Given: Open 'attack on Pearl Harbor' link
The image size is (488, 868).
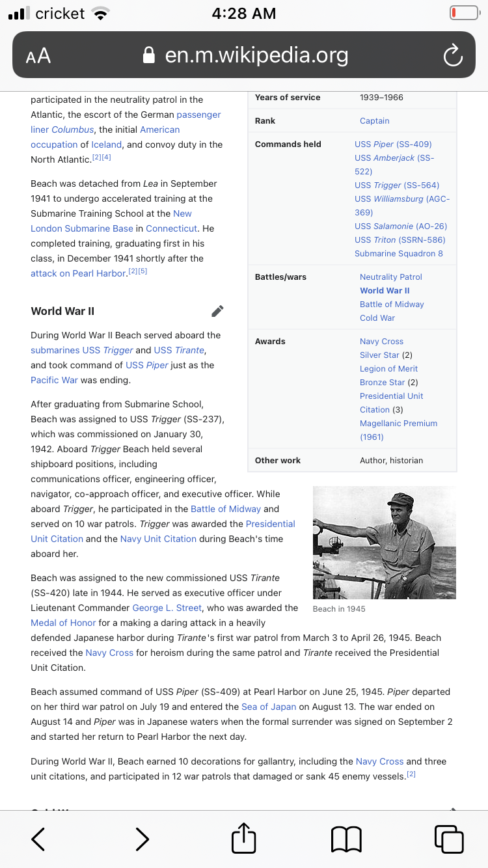Looking at the screenshot, I should pyautogui.click(x=78, y=273).
